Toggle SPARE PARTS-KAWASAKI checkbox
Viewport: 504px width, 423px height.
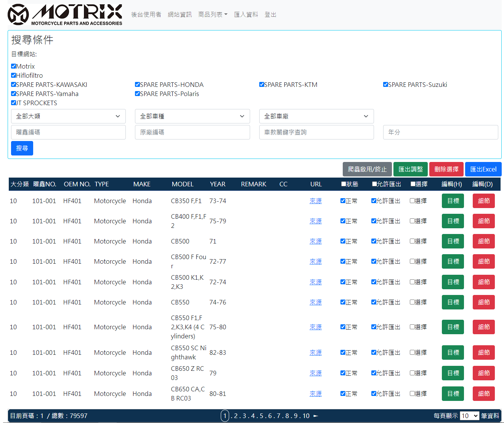click(14, 84)
